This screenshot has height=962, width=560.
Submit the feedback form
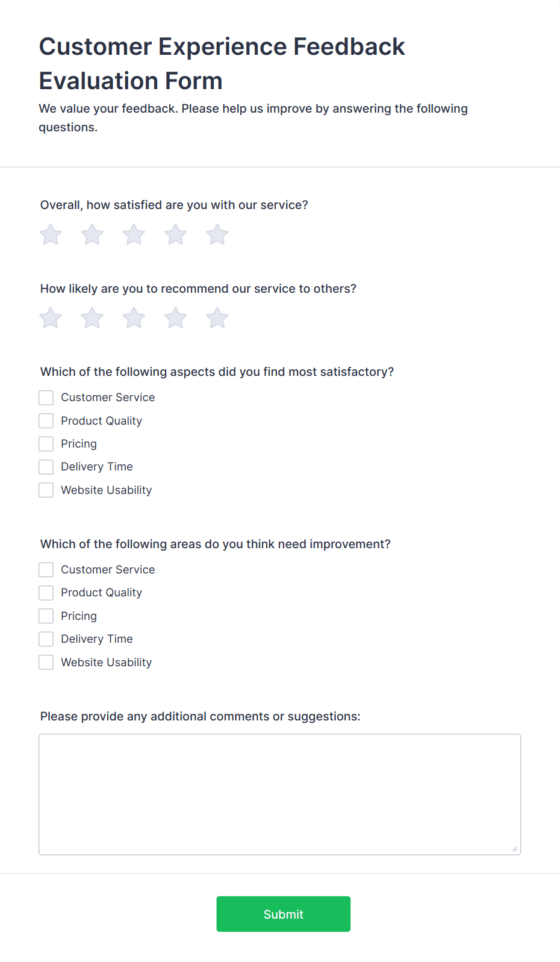click(x=284, y=914)
